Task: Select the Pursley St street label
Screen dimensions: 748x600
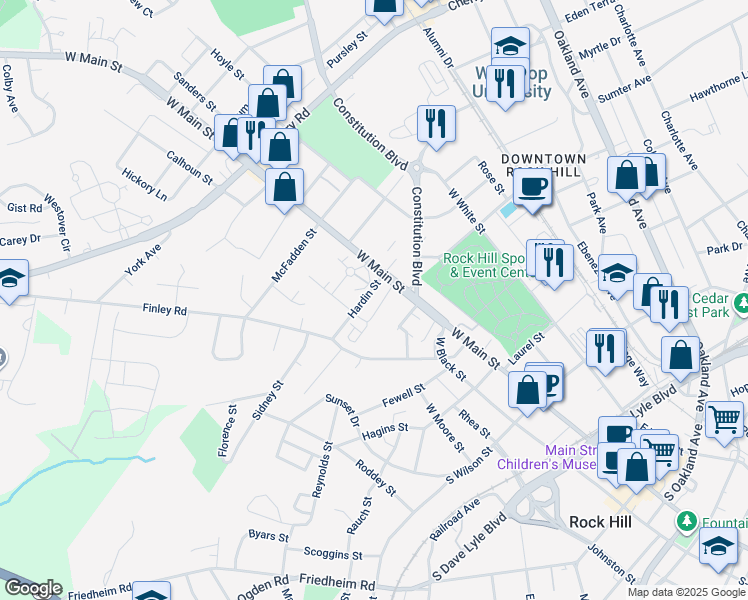Action: coord(347,50)
